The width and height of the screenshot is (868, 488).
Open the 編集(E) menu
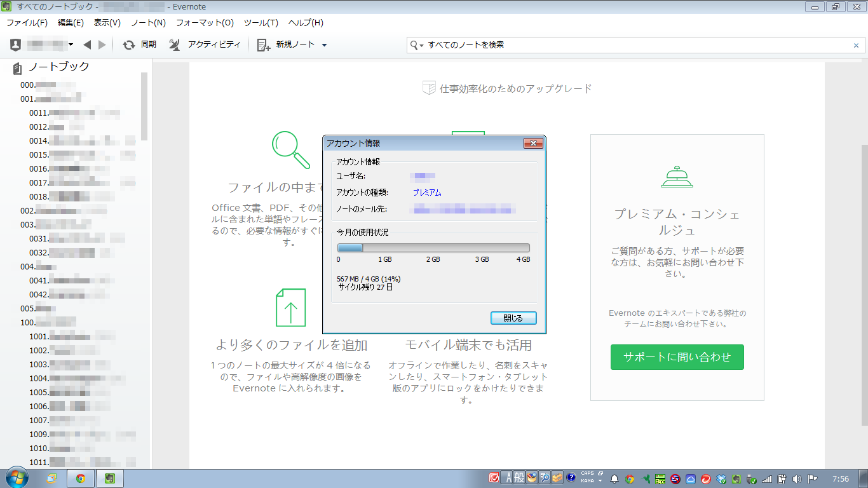pos(71,23)
